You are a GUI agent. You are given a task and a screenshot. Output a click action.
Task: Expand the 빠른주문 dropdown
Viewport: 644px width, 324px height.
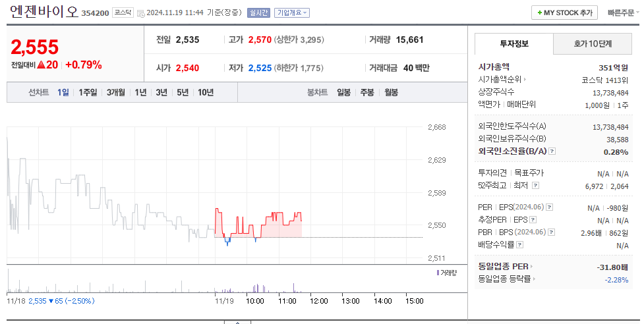623,13
